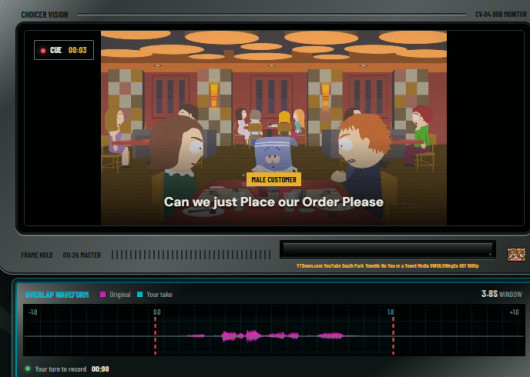
Task: Click the dark display bar above the filename
Action: click(x=388, y=250)
